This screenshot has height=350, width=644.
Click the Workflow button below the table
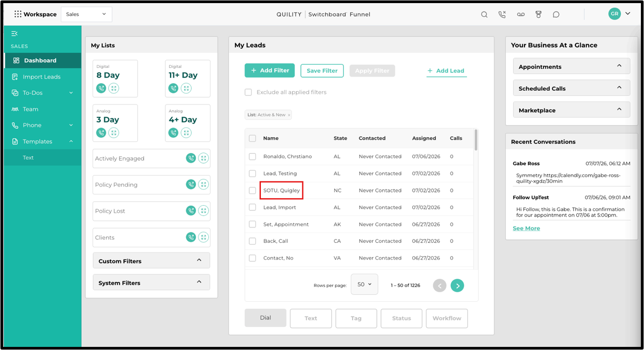click(x=447, y=318)
